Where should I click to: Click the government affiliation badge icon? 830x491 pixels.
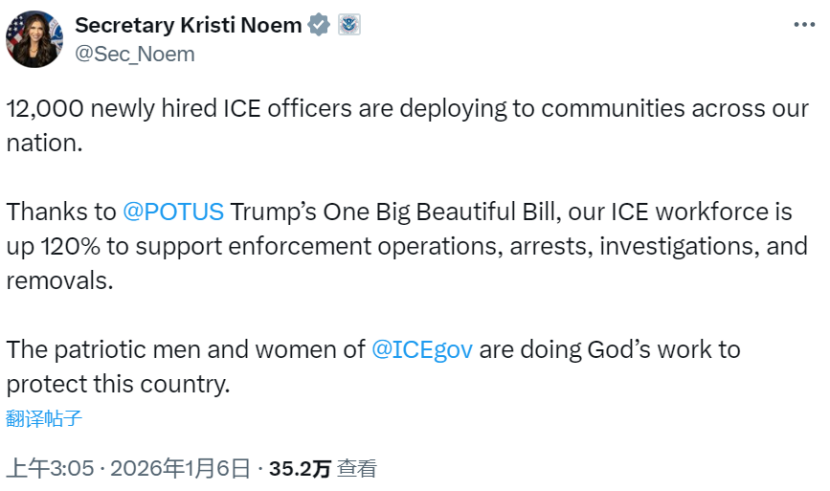click(x=348, y=26)
